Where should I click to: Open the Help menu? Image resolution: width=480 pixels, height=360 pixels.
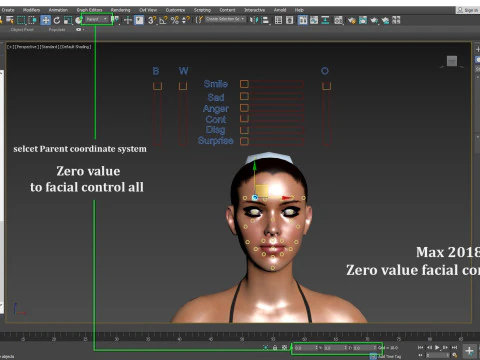point(299,10)
